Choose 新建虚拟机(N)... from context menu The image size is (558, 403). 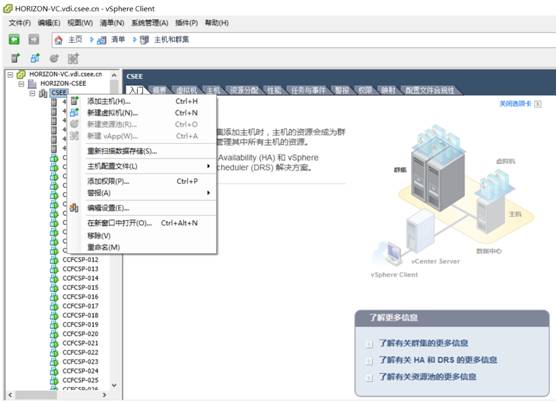[x=142, y=113]
